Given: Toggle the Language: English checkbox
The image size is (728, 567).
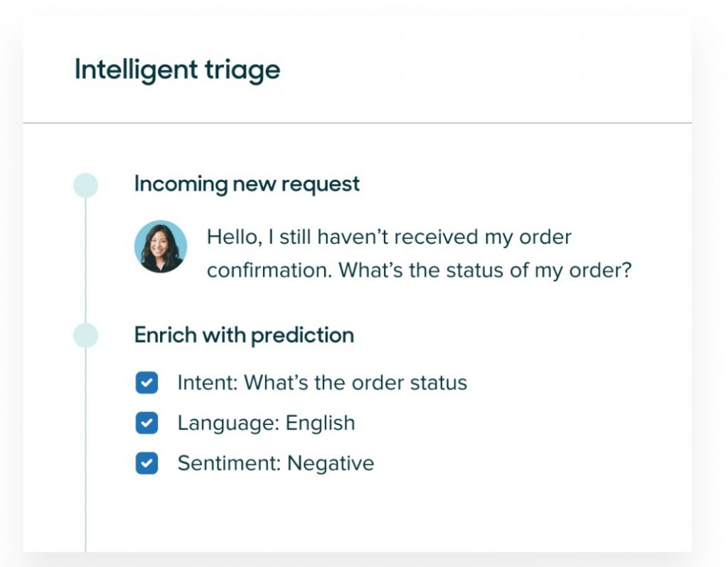Looking at the screenshot, I should point(146,423).
